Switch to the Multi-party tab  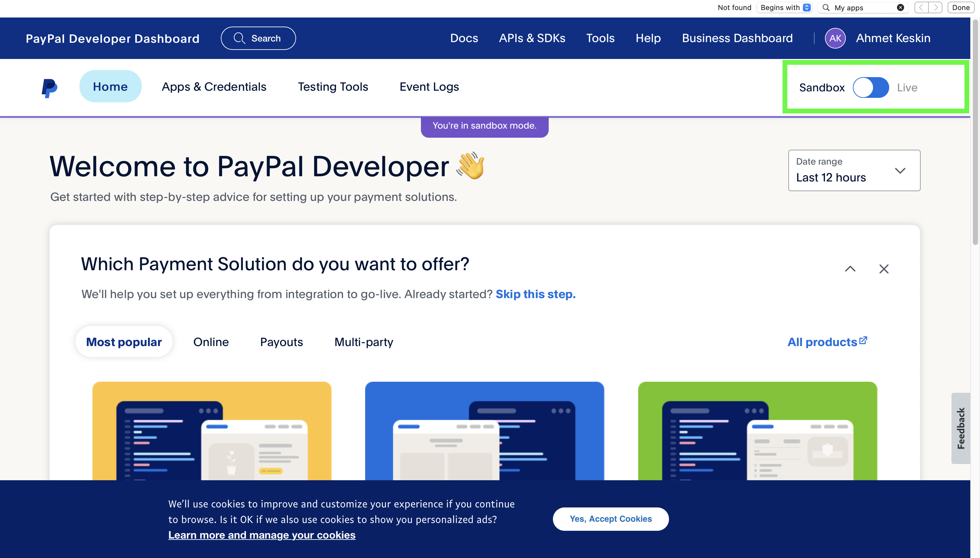coord(364,342)
